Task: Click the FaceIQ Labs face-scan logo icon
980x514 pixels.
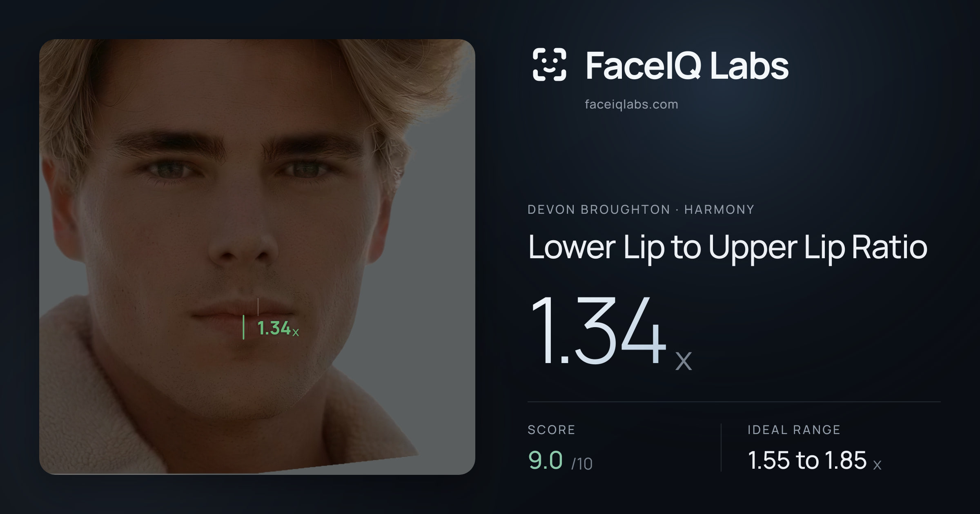Action: tap(550, 64)
